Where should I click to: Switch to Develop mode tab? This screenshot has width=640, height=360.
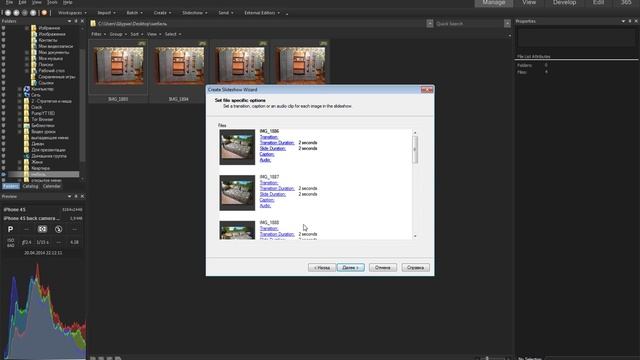564,3
